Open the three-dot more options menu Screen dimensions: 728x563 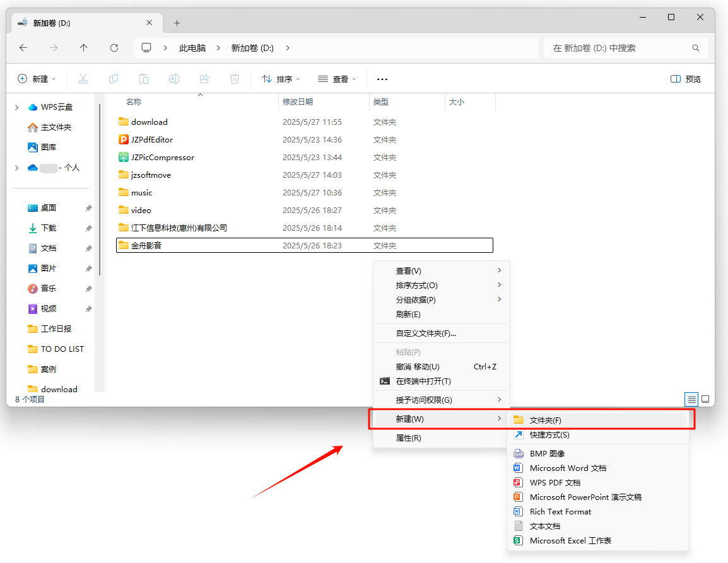click(382, 79)
